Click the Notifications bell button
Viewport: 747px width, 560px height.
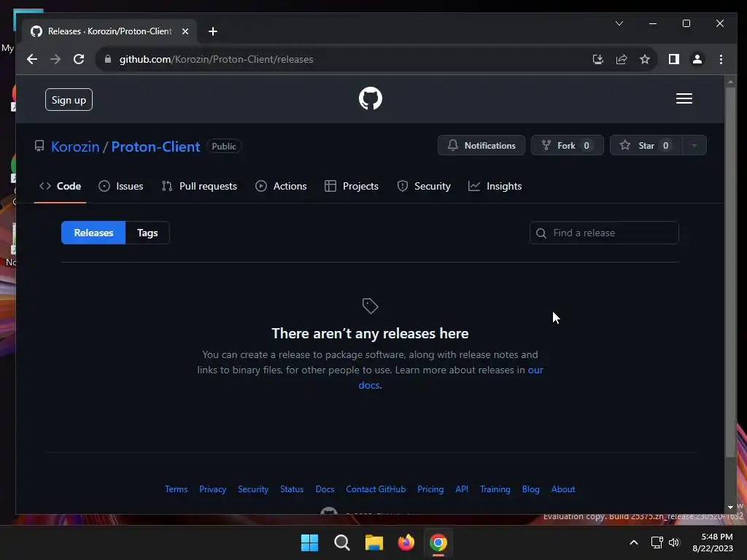(481, 145)
